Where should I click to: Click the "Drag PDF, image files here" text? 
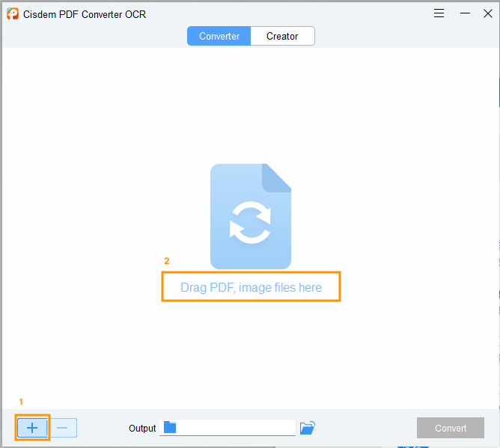[x=251, y=287]
